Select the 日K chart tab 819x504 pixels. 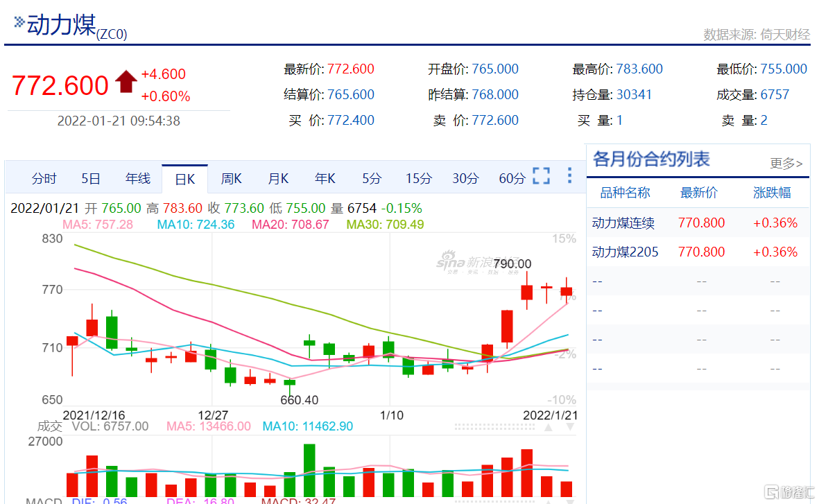coord(185,179)
